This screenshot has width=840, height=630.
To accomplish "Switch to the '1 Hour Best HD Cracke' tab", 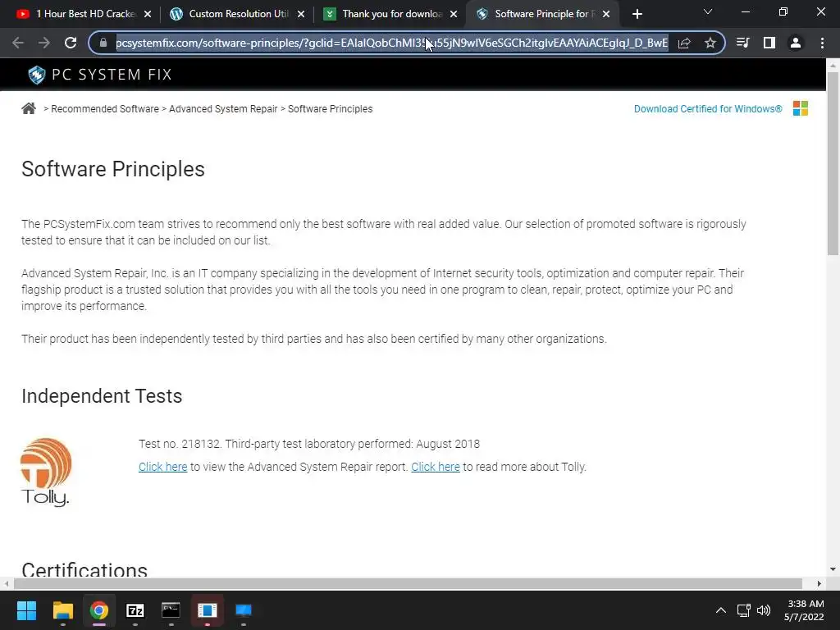I will click(x=84, y=14).
